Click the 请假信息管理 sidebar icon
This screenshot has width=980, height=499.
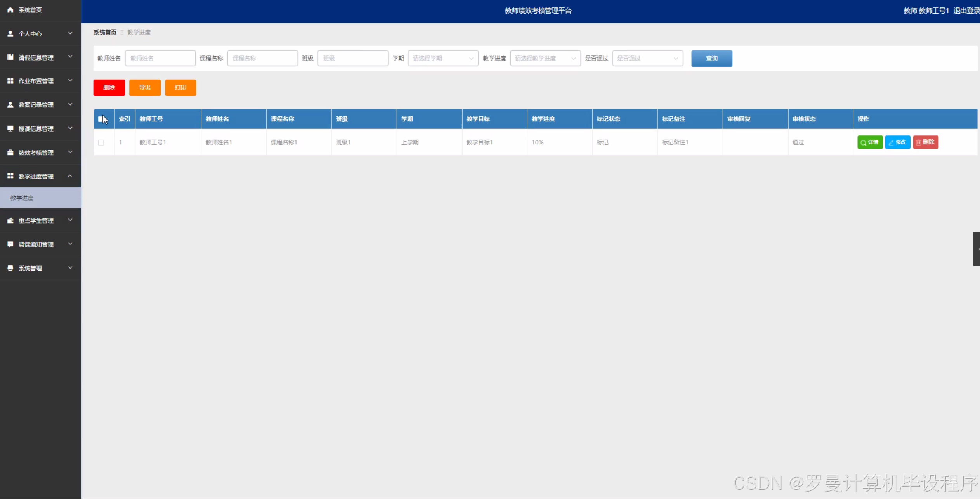tap(10, 57)
